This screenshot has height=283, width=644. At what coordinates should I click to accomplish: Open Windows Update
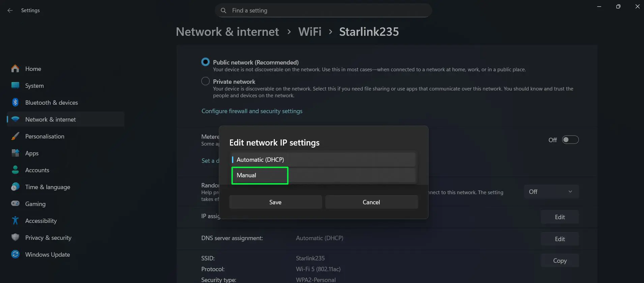47,254
